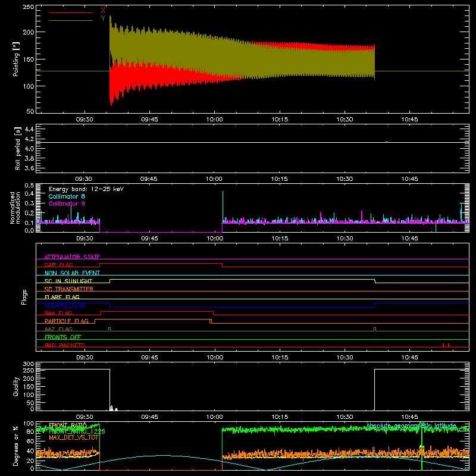Click the magenta 'Collimator 9' label

[x=67, y=203]
